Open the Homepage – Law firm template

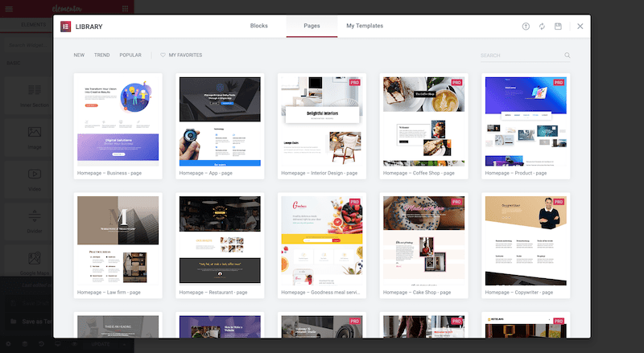(x=118, y=245)
